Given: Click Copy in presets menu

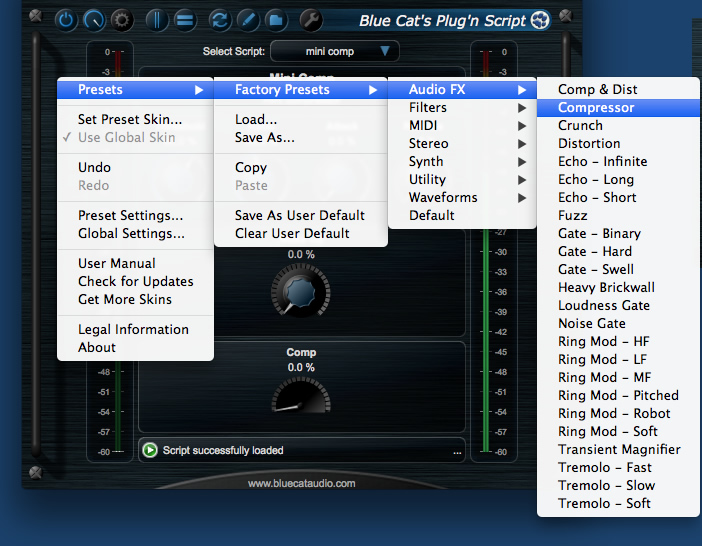Looking at the screenshot, I should (x=301, y=167).
